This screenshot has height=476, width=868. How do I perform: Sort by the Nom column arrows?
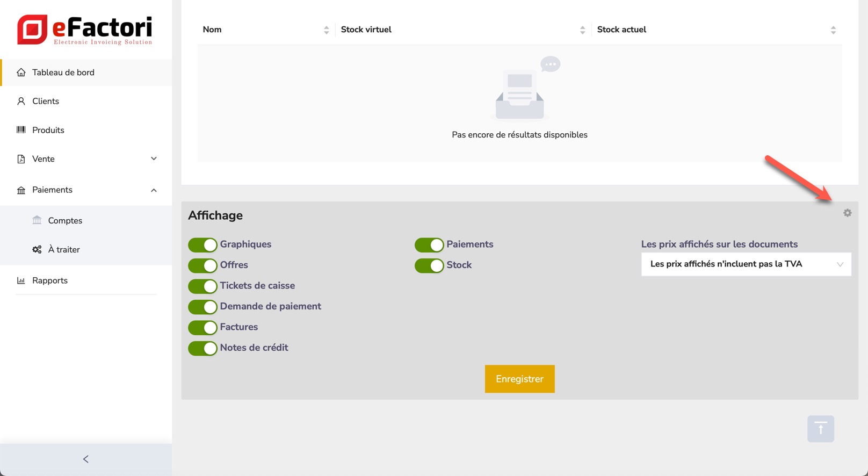click(x=326, y=30)
